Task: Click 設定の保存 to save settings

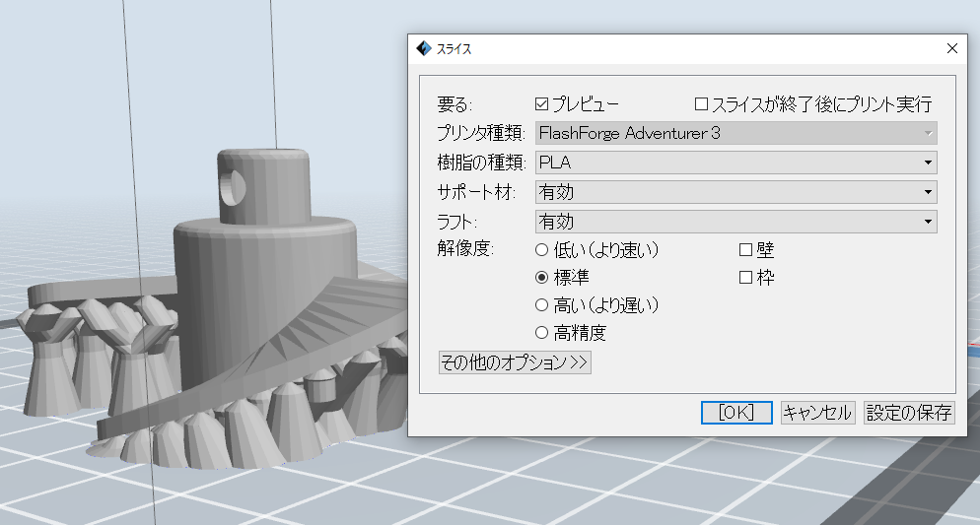Action: pyautogui.click(x=909, y=413)
